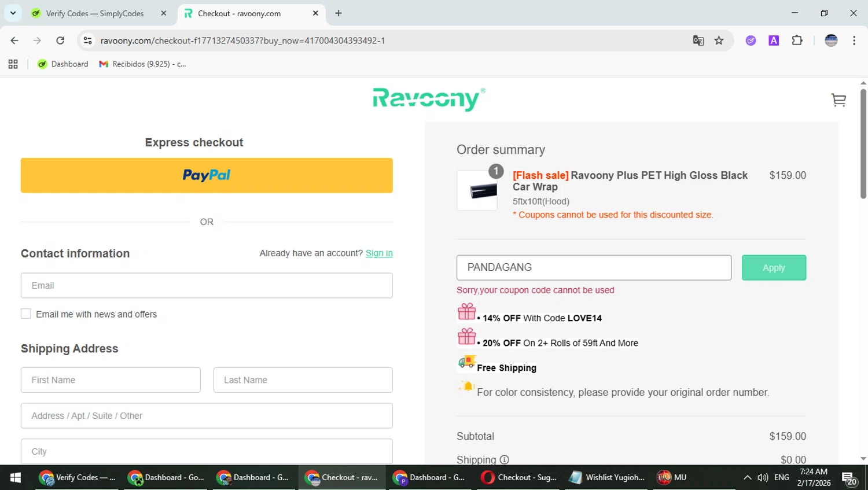Bookmark this page with the star
The height and width of the screenshot is (490, 868).
point(719,40)
